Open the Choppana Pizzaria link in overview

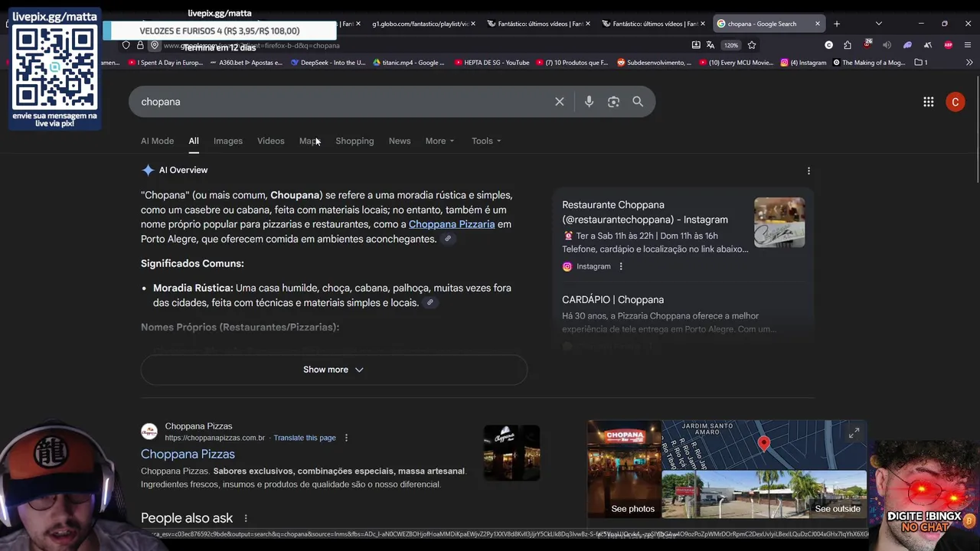click(x=452, y=224)
